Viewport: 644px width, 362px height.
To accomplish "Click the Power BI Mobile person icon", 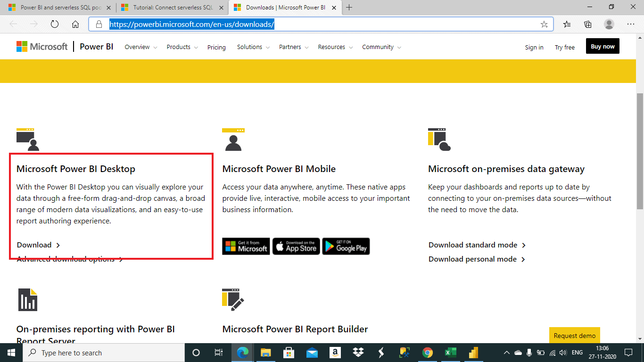I will point(233,139).
